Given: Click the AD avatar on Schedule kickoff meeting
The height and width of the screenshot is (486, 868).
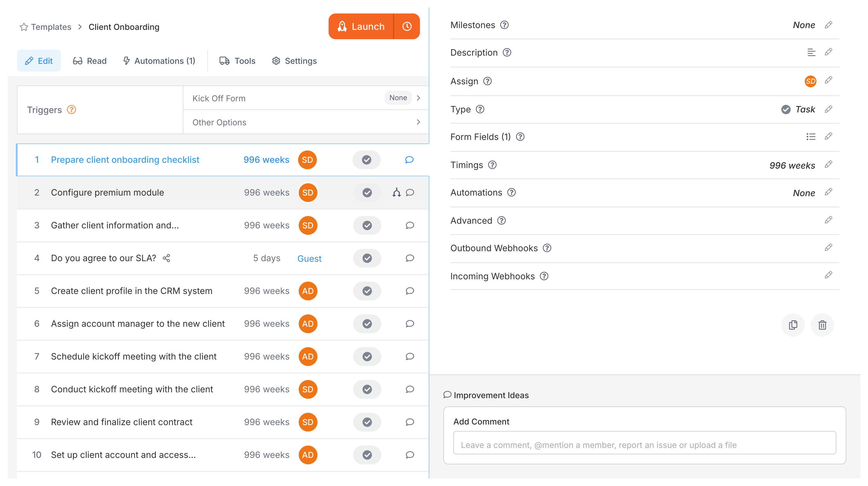Looking at the screenshot, I should 308,357.
